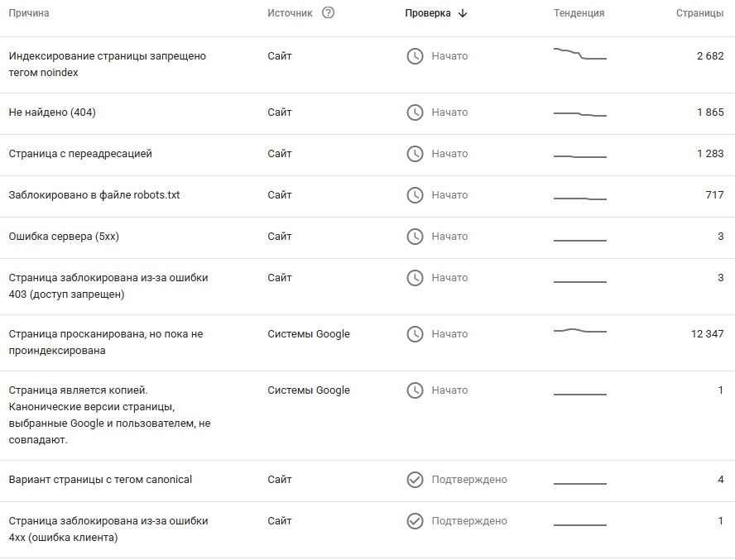Click clock icon in Страница с переадресацией row
735x560 pixels.
tap(415, 154)
